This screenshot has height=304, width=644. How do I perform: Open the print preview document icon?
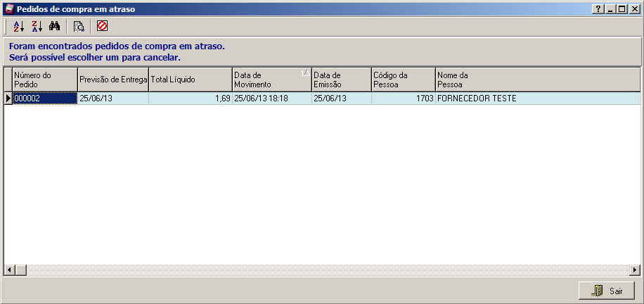(x=78, y=27)
